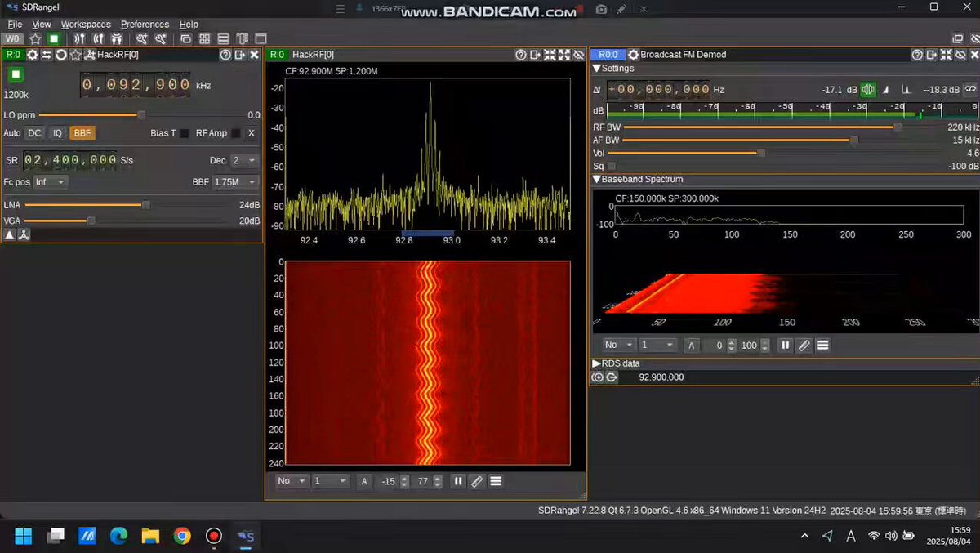Viewport: 980px width, 553px height.
Task: Stop HackRF acquisition with green square button
Action: pos(16,75)
